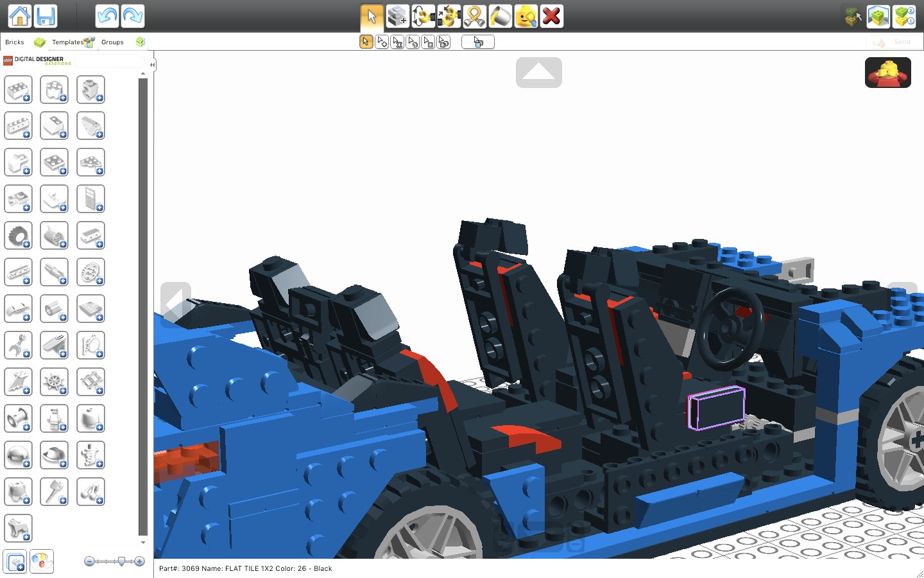Viewport: 924px width, 578px height.
Task: Expand the cherries food category
Action: (90, 493)
